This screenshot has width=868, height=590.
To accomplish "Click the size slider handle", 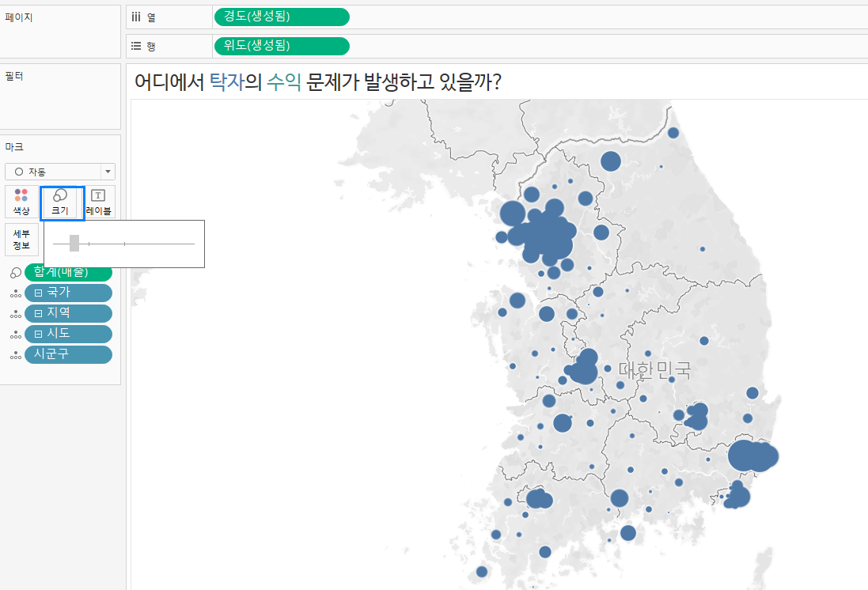I will point(74,243).
